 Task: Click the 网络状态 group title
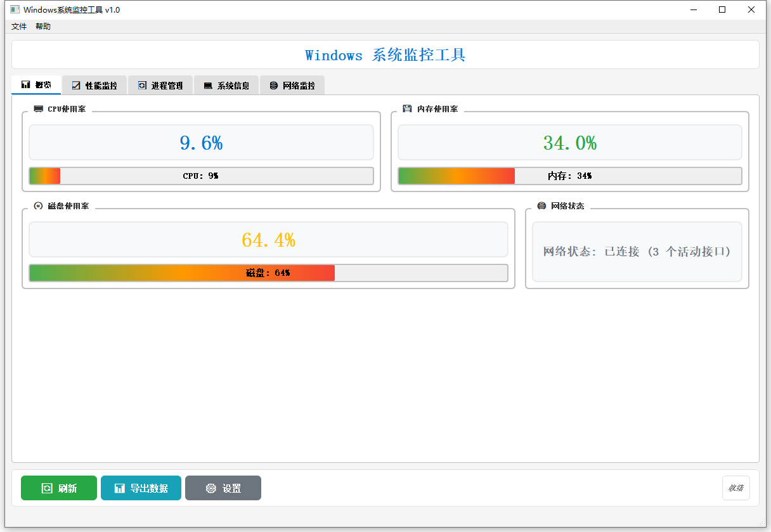(567, 206)
